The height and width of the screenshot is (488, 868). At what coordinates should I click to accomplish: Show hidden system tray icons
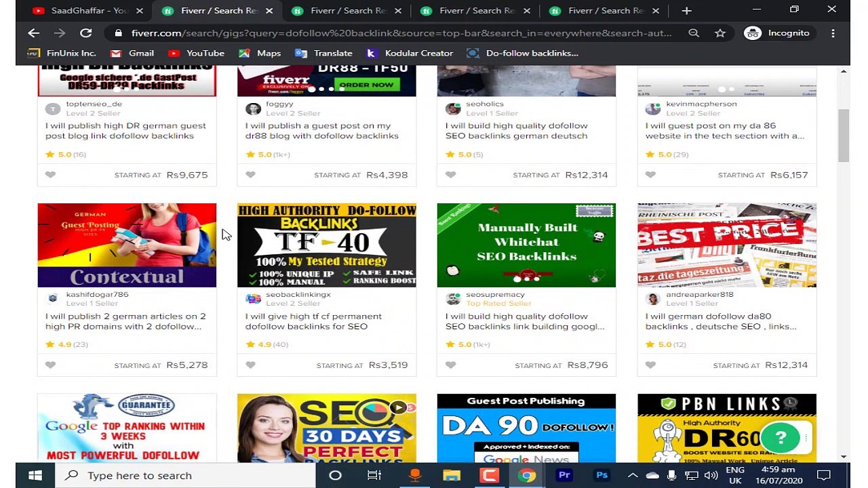[x=632, y=475]
